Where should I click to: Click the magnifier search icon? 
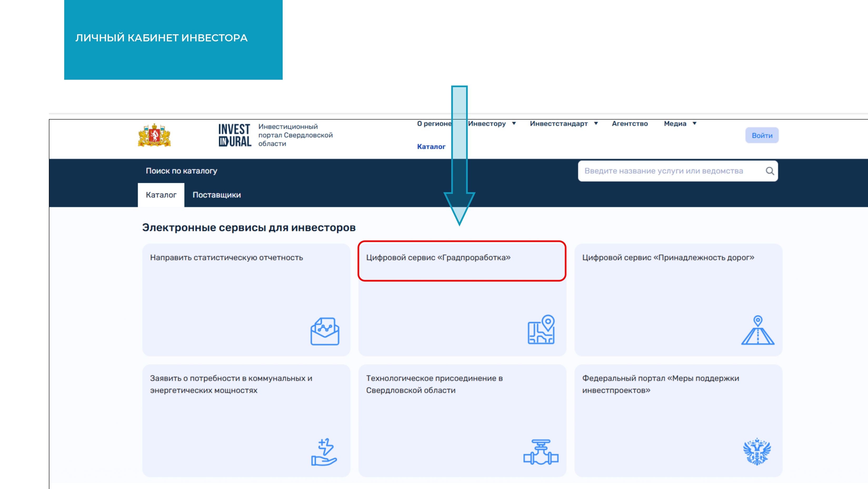tap(769, 171)
